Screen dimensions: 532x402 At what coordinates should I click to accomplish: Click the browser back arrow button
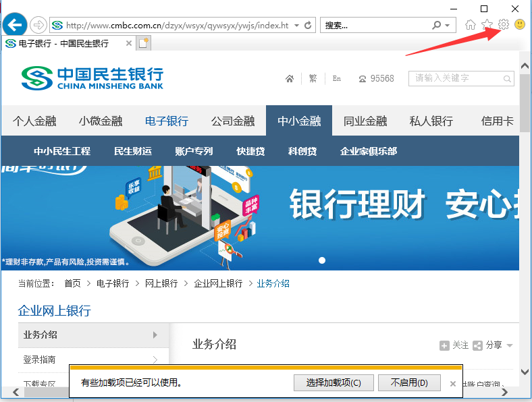14,25
